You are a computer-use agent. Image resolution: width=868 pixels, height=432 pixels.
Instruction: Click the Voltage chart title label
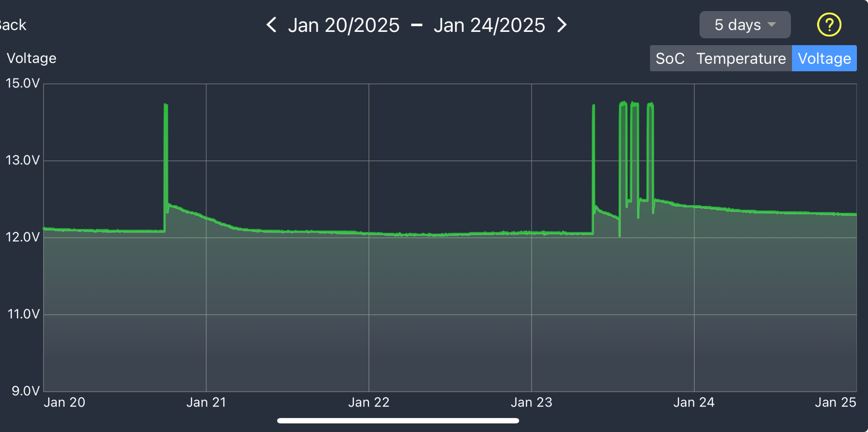tap(32, 58)
